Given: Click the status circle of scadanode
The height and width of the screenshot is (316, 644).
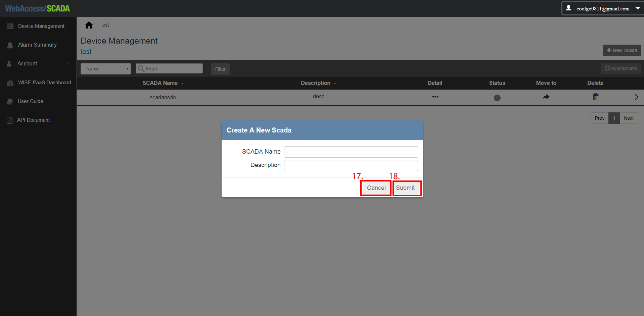Looking at the screenshot, I should tap(497, 98).
